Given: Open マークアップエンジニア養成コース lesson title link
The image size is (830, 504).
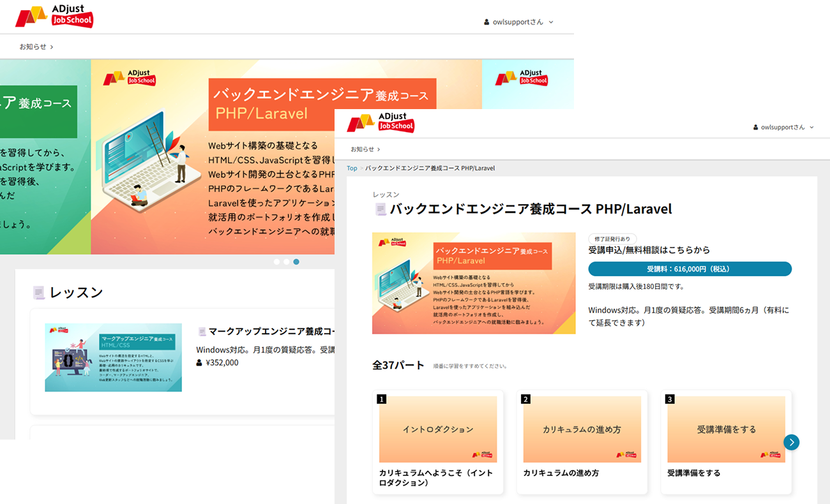Looking at the screenshot, I should point(271,332).
